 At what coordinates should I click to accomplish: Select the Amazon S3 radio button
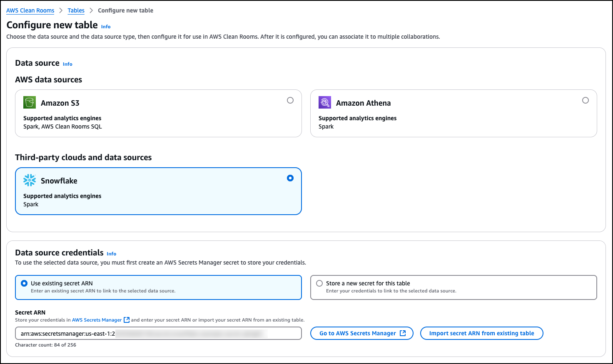[x=290, y=100]
